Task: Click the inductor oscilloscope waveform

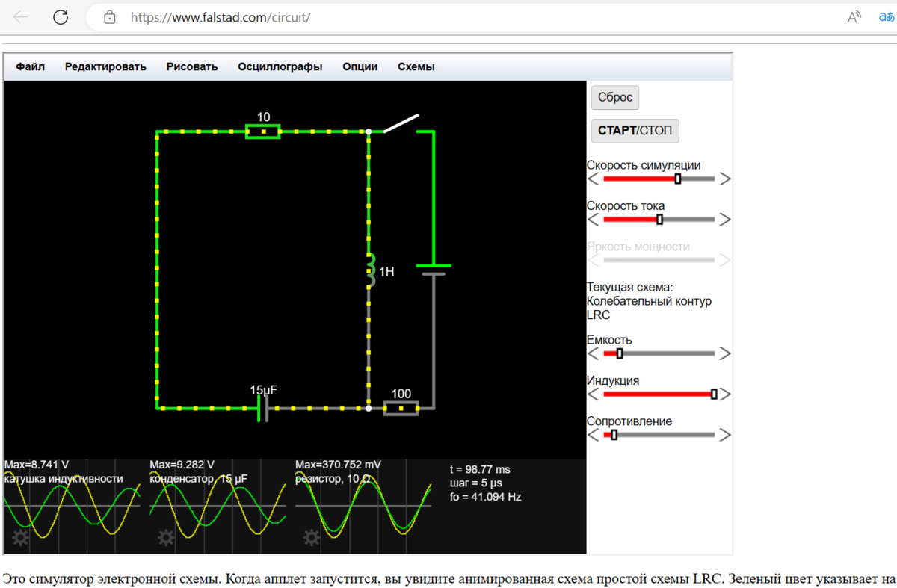Action: (x=73, y=507)
